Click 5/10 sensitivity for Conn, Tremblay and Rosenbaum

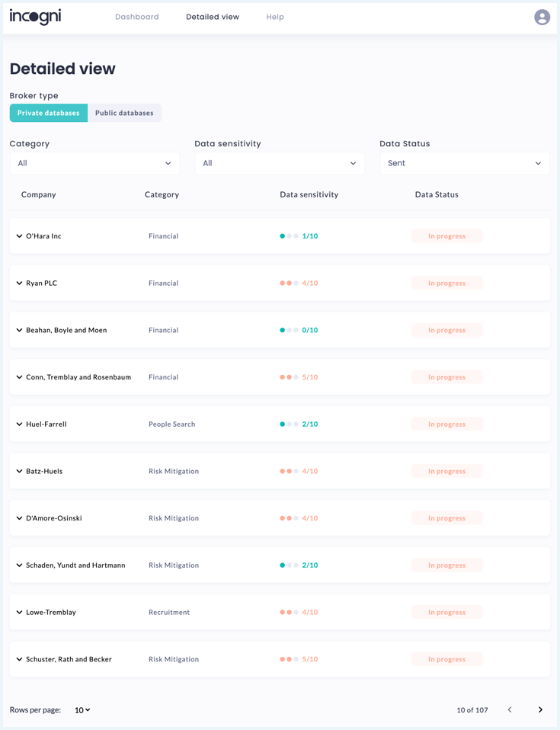(310, 377)
